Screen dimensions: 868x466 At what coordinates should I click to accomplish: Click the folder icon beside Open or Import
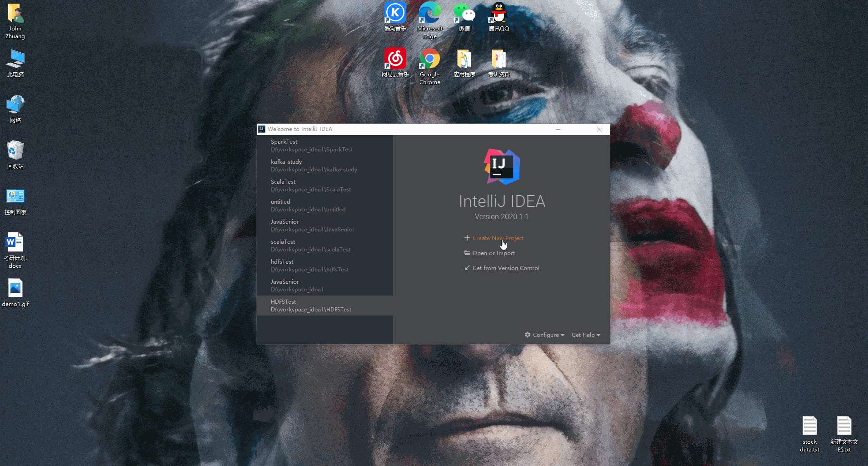[x=467, y=253]
